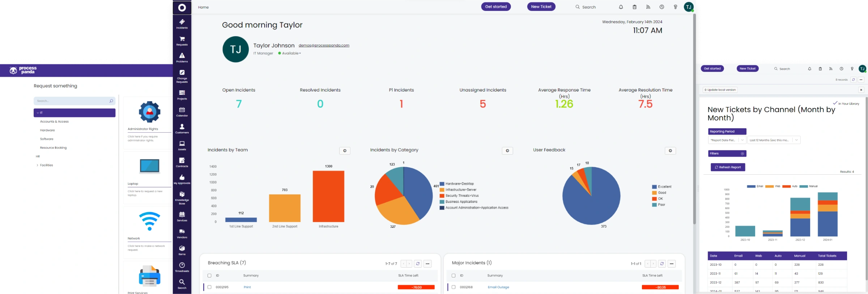
Task: Select all in Breaching SLA table header
Action: 209,276
